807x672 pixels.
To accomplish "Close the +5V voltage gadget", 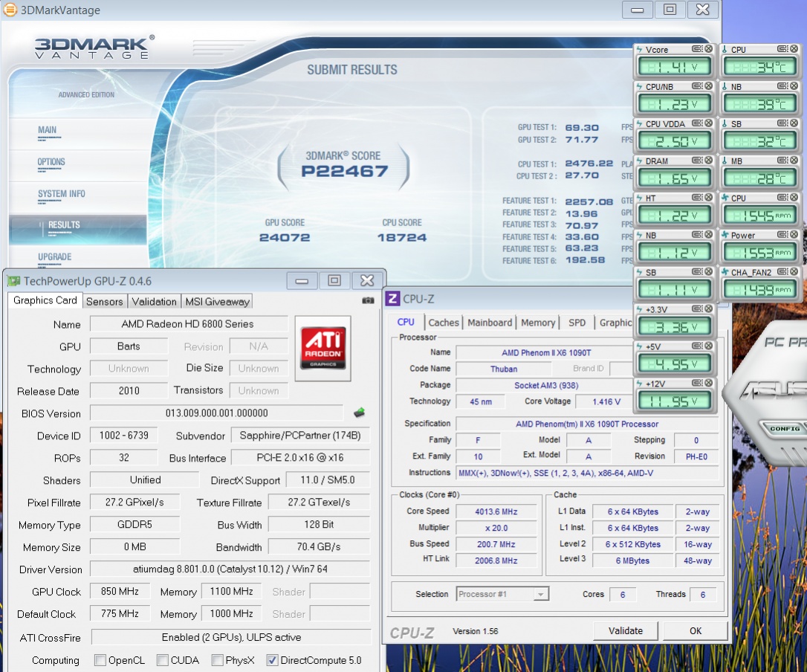I will 709,346.
